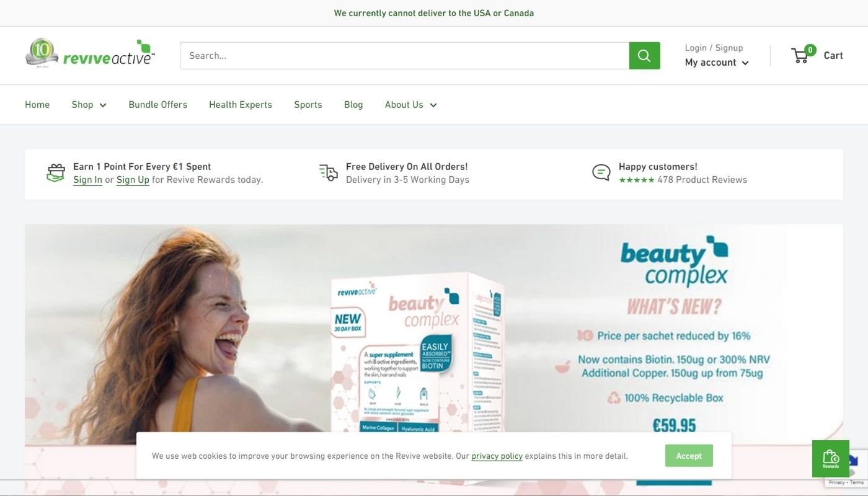
Task: Open the privacy policy link
Action: 497,456
